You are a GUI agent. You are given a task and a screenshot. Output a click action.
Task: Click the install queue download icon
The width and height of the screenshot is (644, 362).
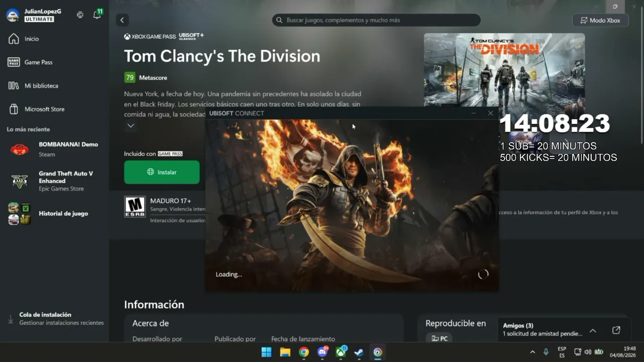point(11,319)
